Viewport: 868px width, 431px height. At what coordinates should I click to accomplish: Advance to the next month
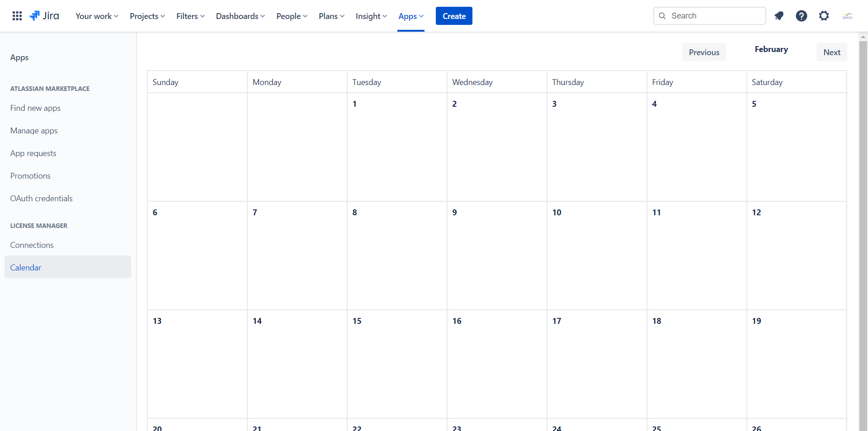click(x=832, y=52)
